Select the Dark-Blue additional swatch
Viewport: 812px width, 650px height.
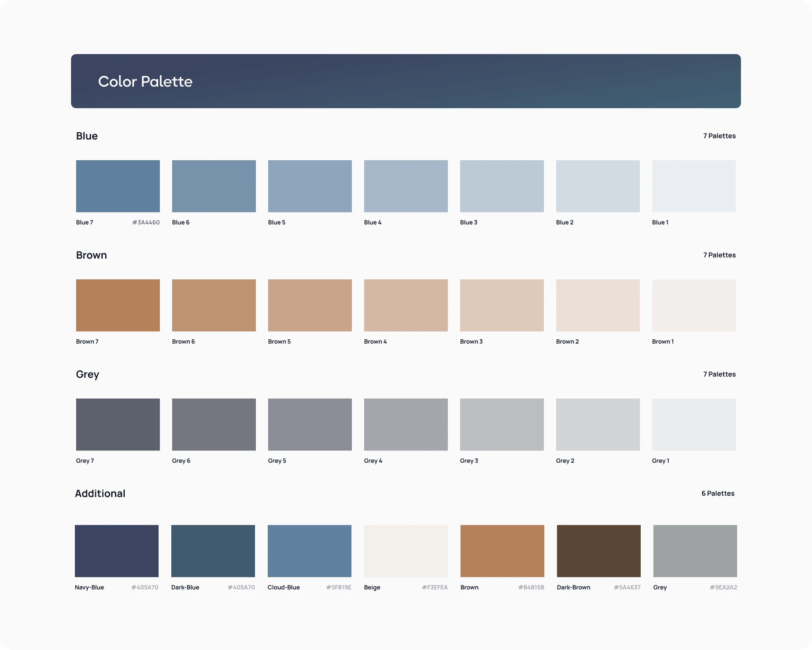coord(213,551)
